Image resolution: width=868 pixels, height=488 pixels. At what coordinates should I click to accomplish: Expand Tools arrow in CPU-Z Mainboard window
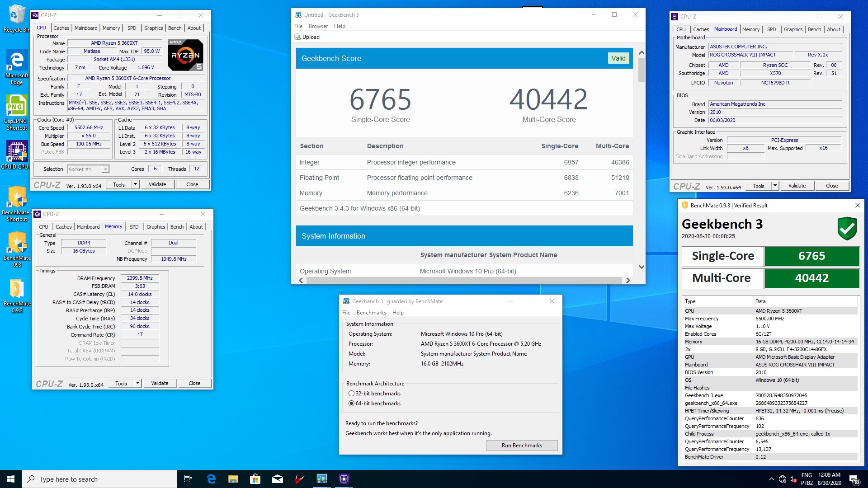point(775,186)
